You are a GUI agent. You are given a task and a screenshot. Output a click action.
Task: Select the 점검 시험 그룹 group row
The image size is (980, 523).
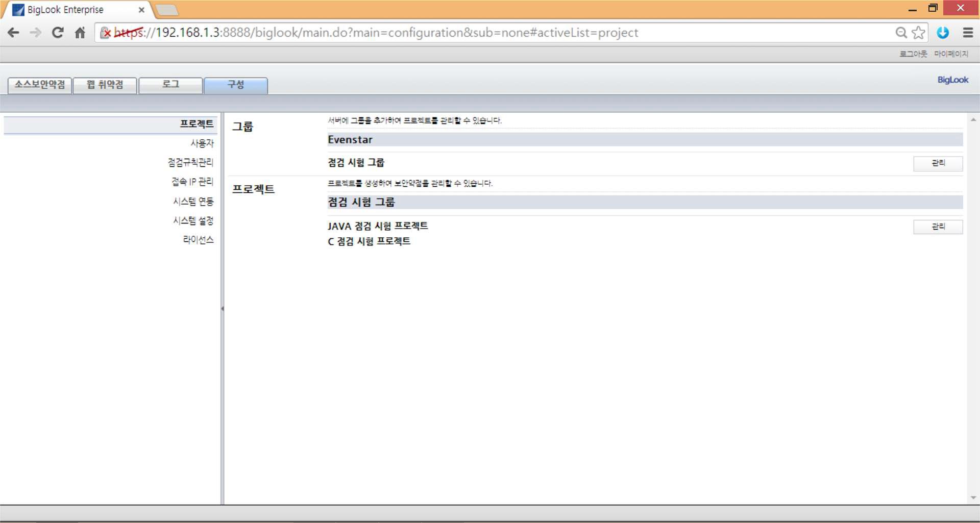(x=356, y=163)
